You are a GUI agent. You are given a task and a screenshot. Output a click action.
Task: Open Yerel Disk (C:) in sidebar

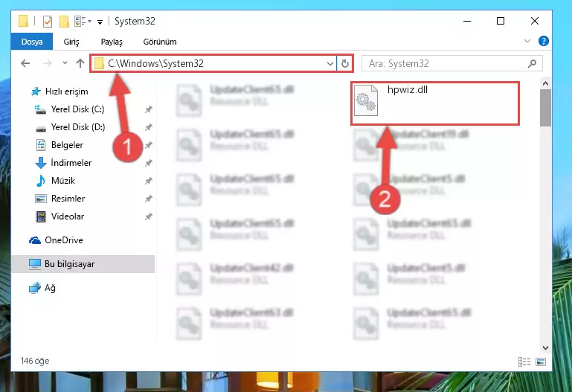(77, 109)
